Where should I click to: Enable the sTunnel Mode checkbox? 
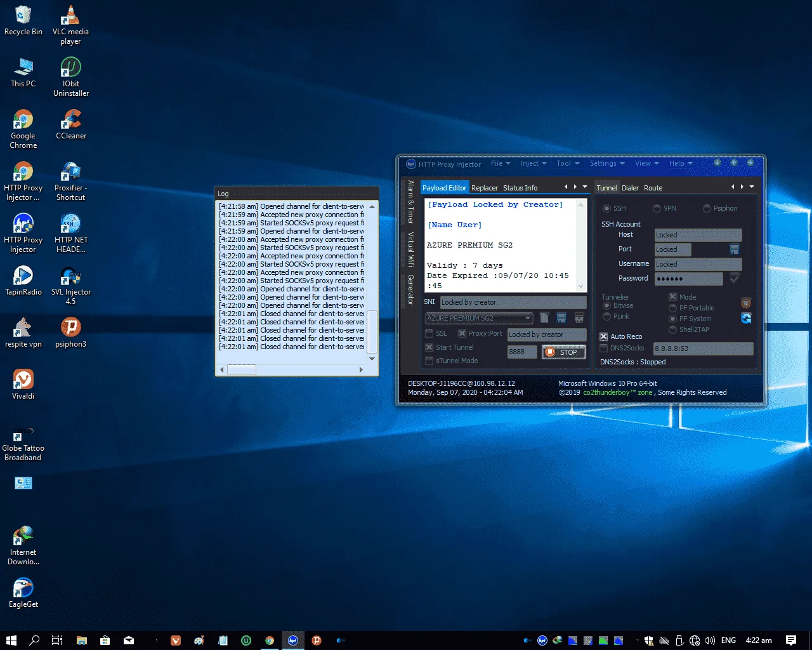pyautogui.click(x=429, y=361)
